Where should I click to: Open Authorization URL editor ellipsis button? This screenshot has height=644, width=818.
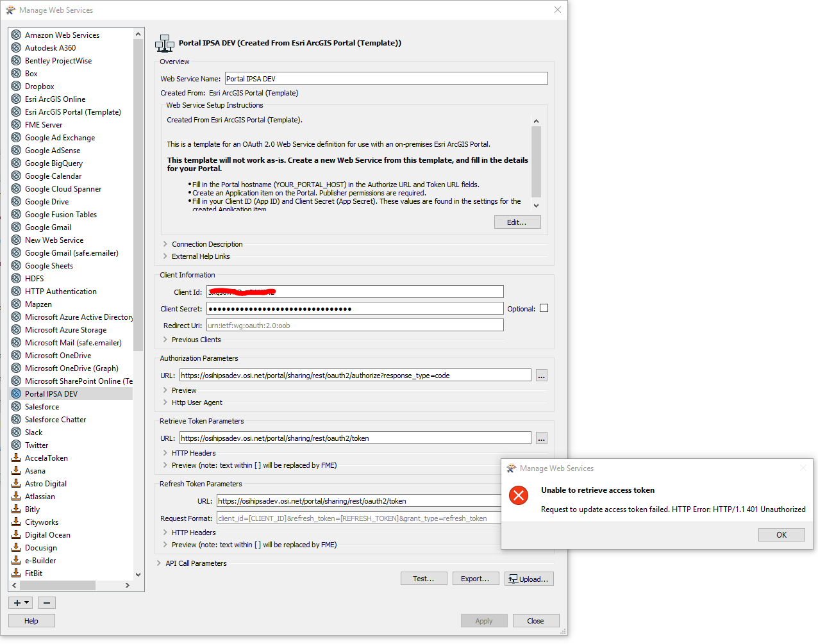point(542,376)
